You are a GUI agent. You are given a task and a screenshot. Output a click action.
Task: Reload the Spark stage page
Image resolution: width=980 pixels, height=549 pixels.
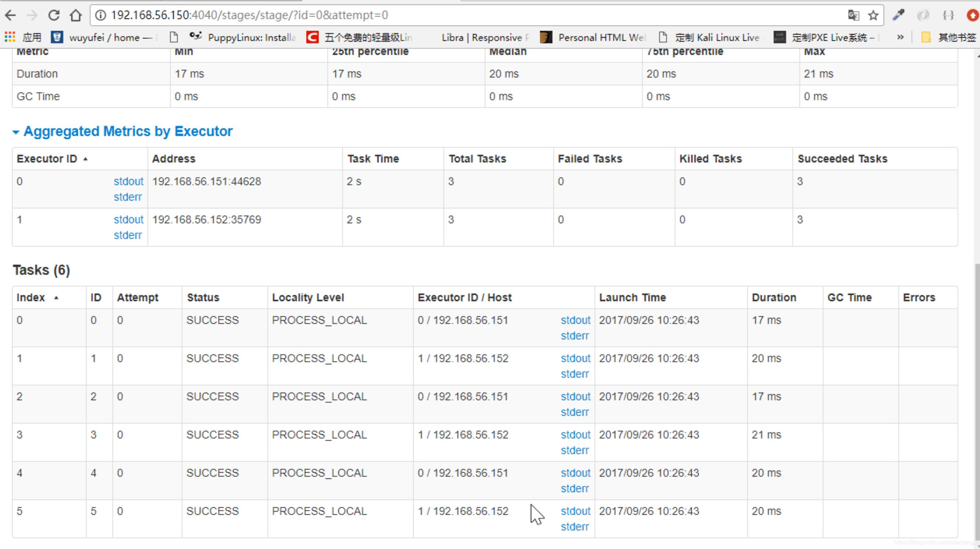(x=54, y=15)
